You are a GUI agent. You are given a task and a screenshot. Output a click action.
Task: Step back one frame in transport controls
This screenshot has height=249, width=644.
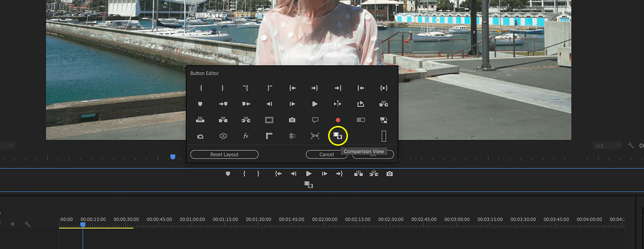tap(293, 174)
